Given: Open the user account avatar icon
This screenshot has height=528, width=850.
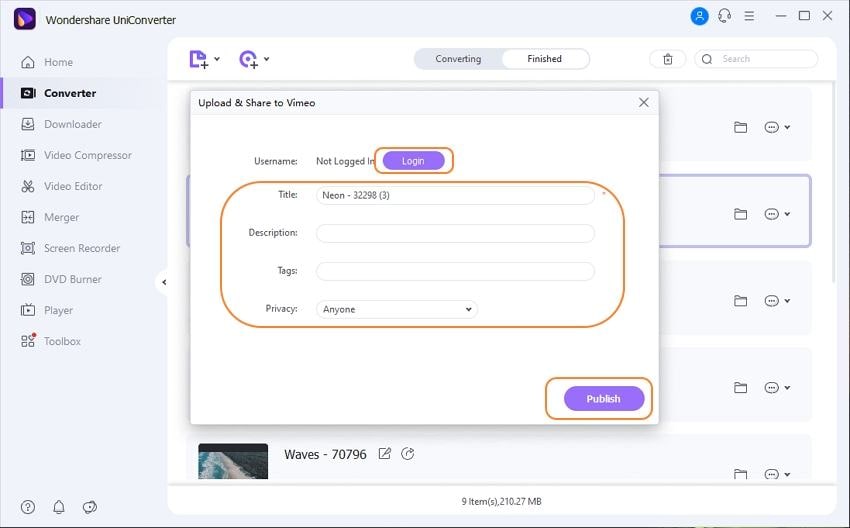Looking at the screenshot, I should (x=699, y=16).
